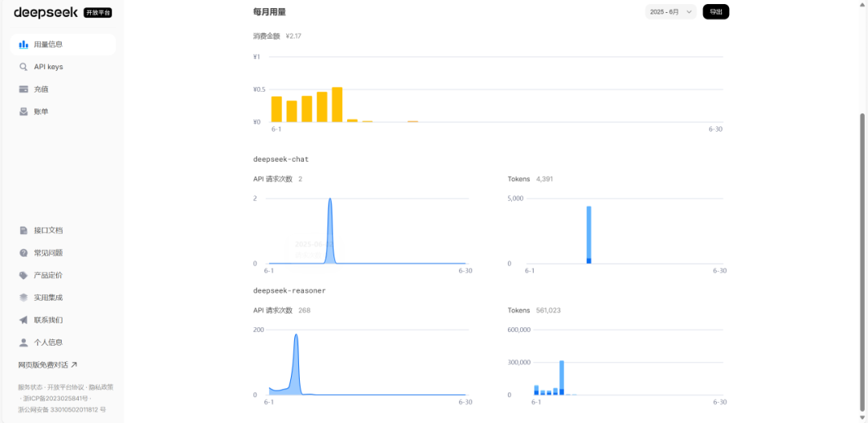Image resolution: width=868 pixels, height=423 pixels.
Task: Open the 2025 - 6月 month dropdown
Action: [x=671, y=11]
